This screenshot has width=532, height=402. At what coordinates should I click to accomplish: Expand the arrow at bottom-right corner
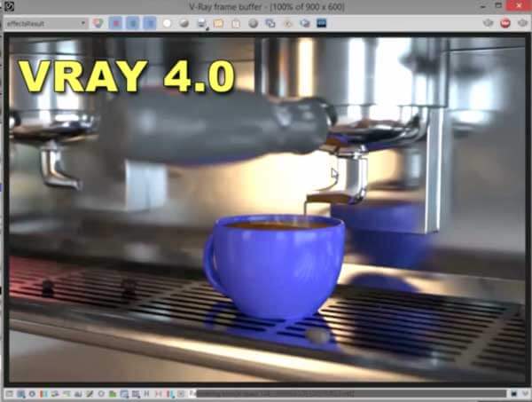525,394
